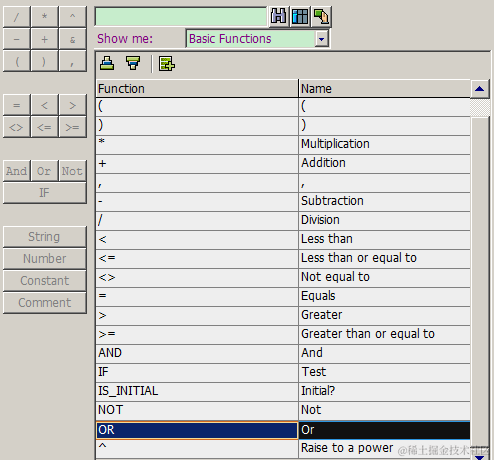Click the green flag hand icon

pos(321,16)
